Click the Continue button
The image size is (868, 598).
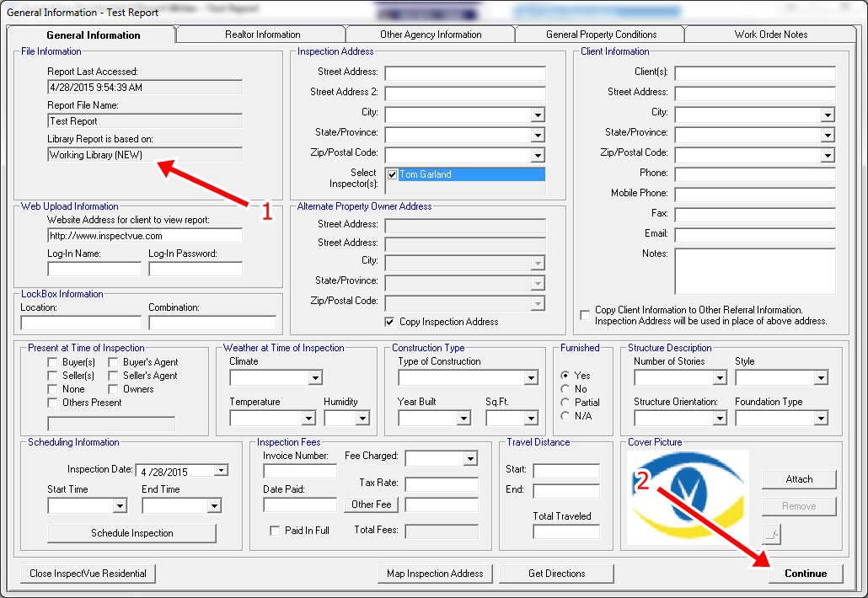coord(806,574)
